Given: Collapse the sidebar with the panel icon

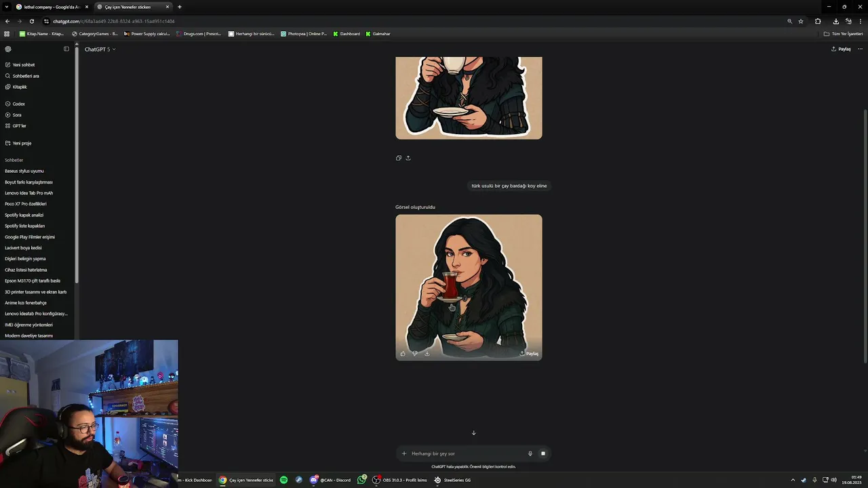Looking at the screenshot, I should pos(66,49).
